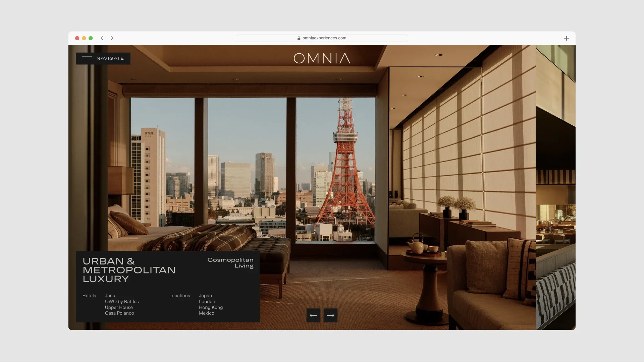Click the padlock icon in address bar

click(x=299, y=38)
